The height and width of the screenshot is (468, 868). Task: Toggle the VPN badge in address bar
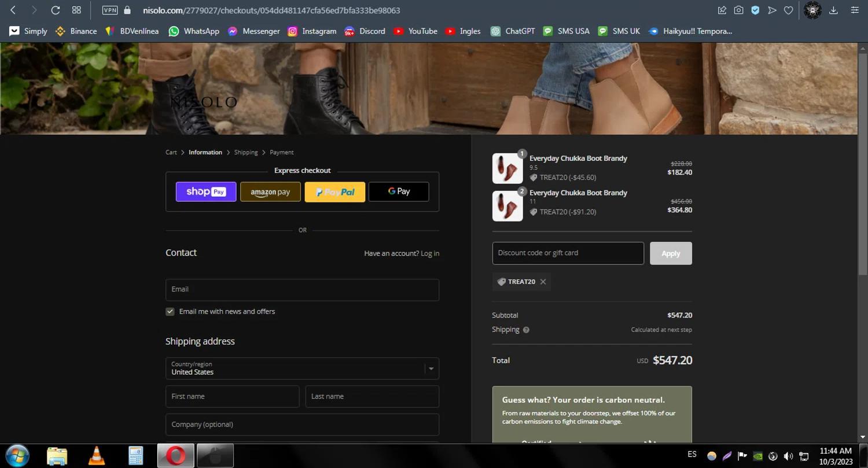tap(110, 10)
